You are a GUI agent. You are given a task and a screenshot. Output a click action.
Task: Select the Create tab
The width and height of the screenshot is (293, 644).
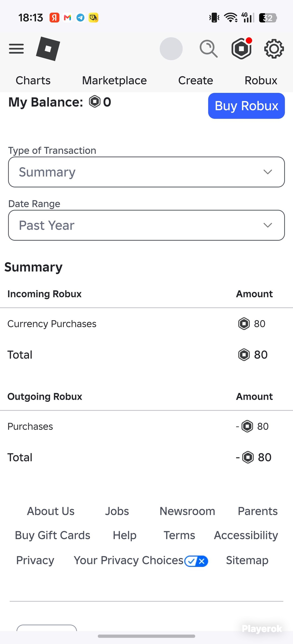pos(196,81)
